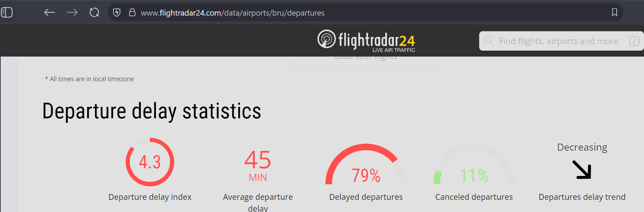The width and height of the screenshot is (644, 212).
Task: Go back with the browser back arrow
Action: click(x=50, y=12)
